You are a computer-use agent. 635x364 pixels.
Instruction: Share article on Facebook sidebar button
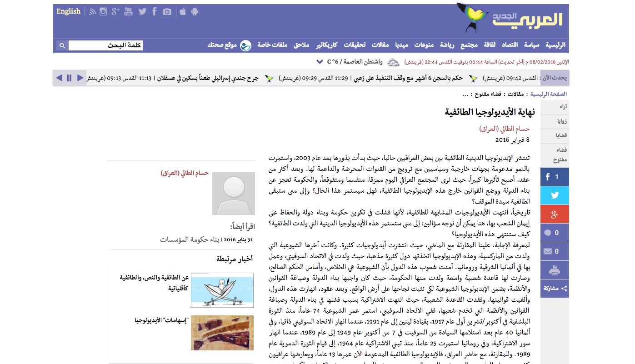pyautogui.click(x=555, y=177)
